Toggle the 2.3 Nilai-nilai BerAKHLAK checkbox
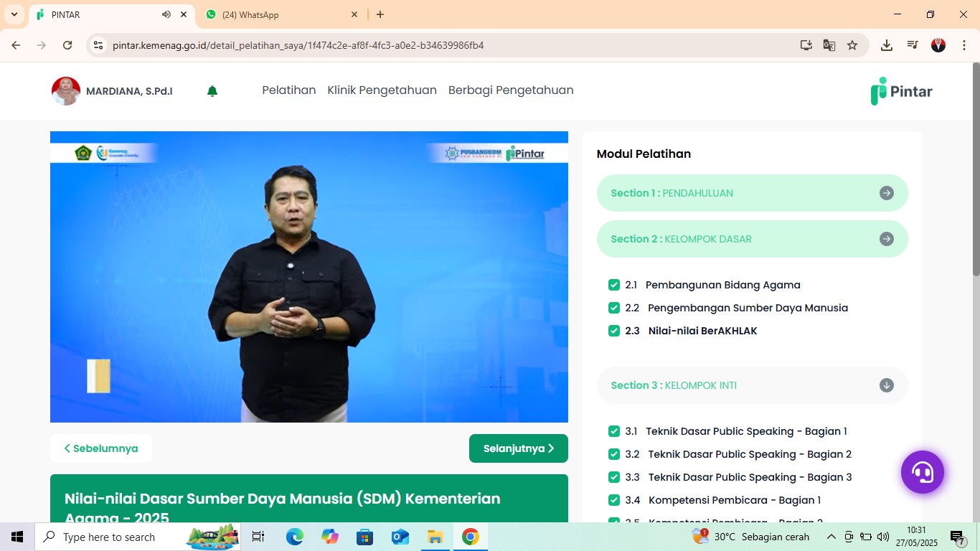Viewport: 980px width, 551px height. click(x=614, y=331)
